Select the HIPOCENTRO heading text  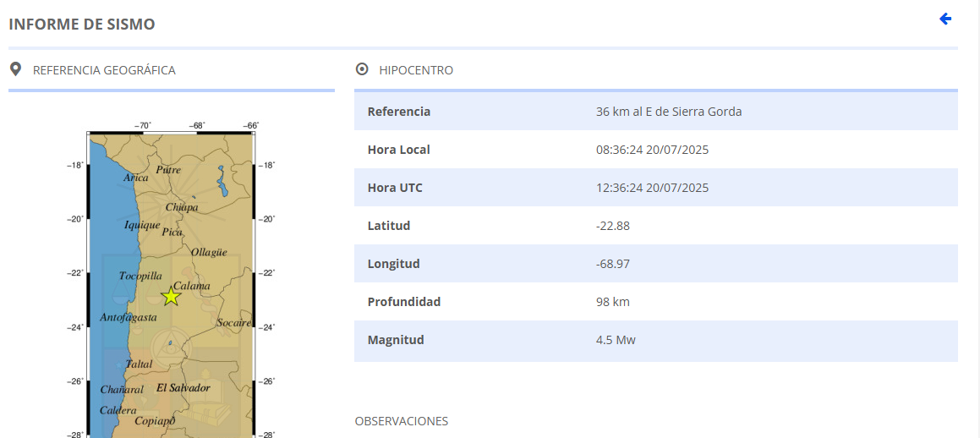pos(416,70)
